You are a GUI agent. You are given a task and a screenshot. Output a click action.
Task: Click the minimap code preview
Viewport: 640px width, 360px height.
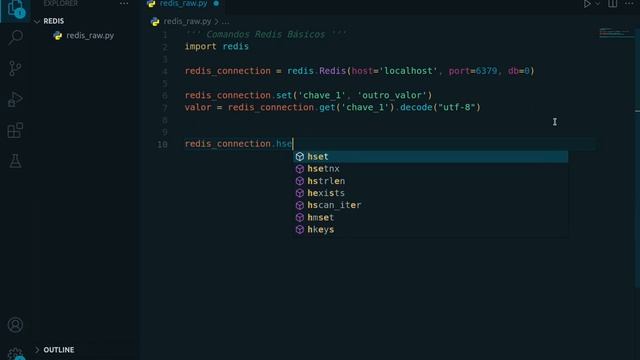pyautogui.click(x=616, y=33)
